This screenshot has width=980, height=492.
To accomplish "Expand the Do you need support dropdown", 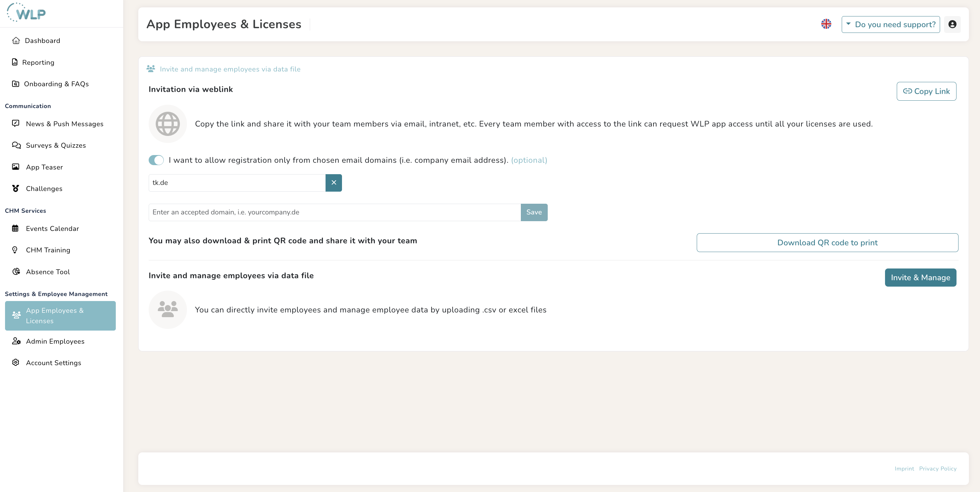I will [891, 24].
